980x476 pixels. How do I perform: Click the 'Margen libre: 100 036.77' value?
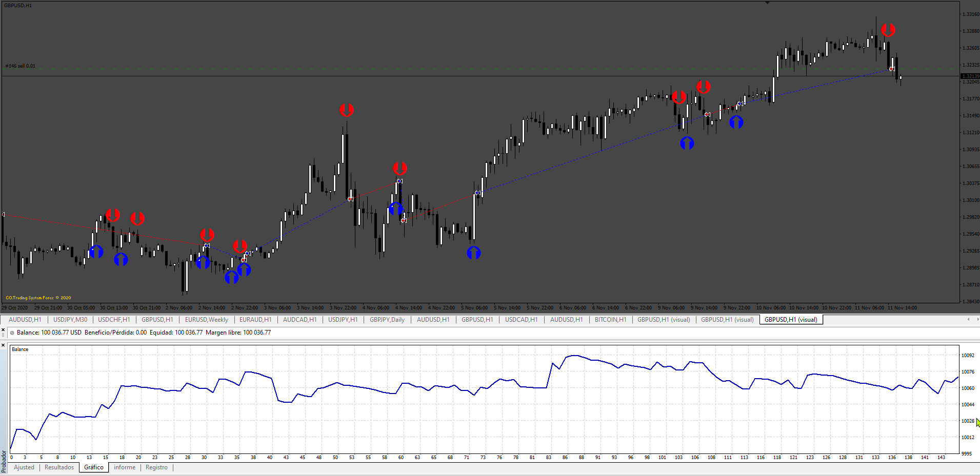pyautogui.click(x=238, y=333)
